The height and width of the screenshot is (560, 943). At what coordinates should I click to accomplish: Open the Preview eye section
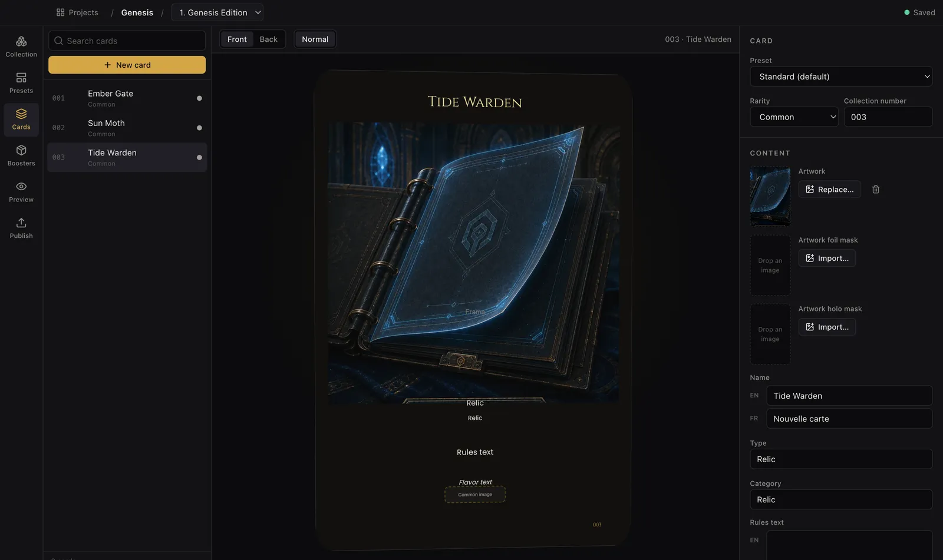coord(21,192)
